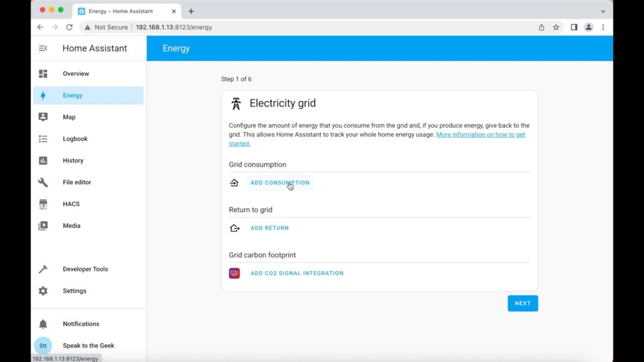
Task: Click the 'Step 1 of 6' text
Action: [x=236, y=79]
